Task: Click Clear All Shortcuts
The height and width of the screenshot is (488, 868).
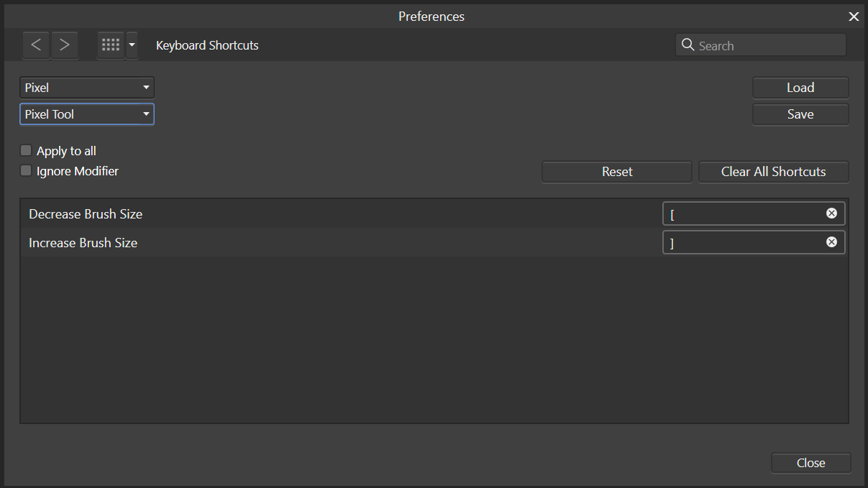Action: pyautogui.click(x=773, y=172)
